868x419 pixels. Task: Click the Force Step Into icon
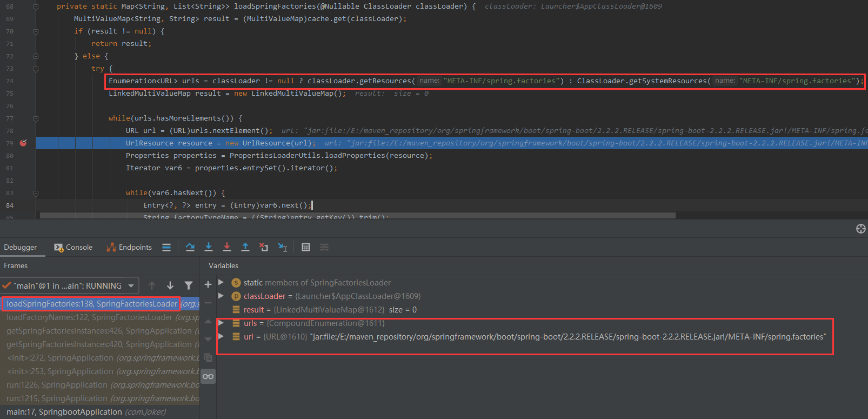[227, 247]
